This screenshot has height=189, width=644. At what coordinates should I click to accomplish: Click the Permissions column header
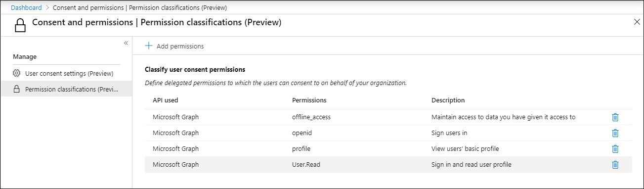coord(309,100)
